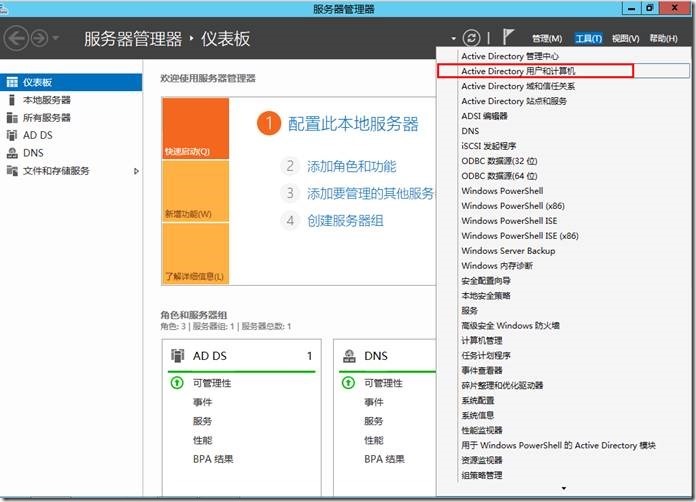The image size is (696, 502).
Task: Click the 创建服务器组 link
Action: point(345,221)
